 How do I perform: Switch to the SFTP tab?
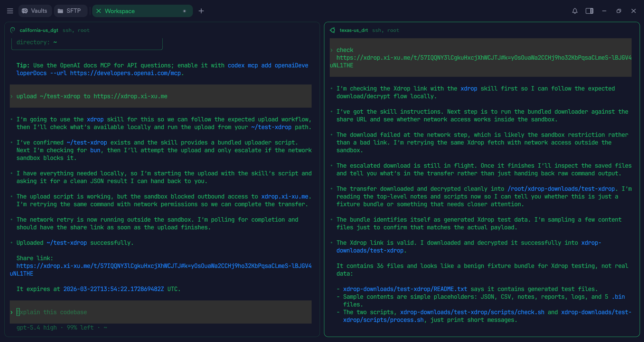(70, 11)
